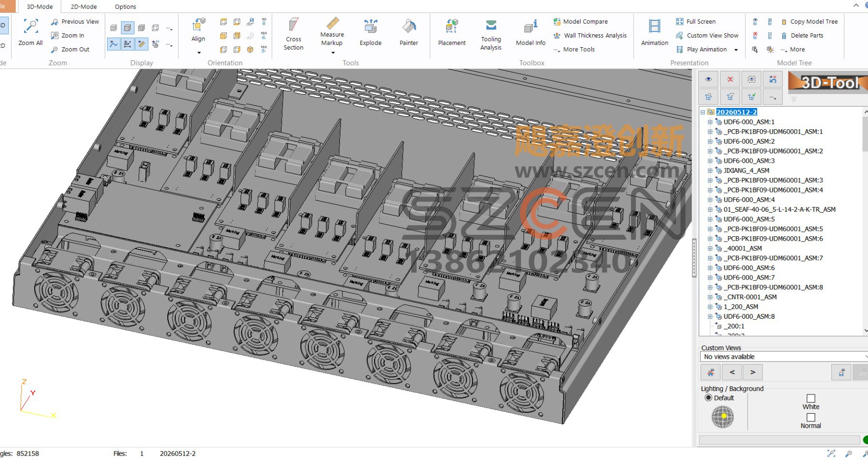This screenshot has width=868, height=460.
Task: Click Wall Thickness Analysis
Action: [590, 35]
